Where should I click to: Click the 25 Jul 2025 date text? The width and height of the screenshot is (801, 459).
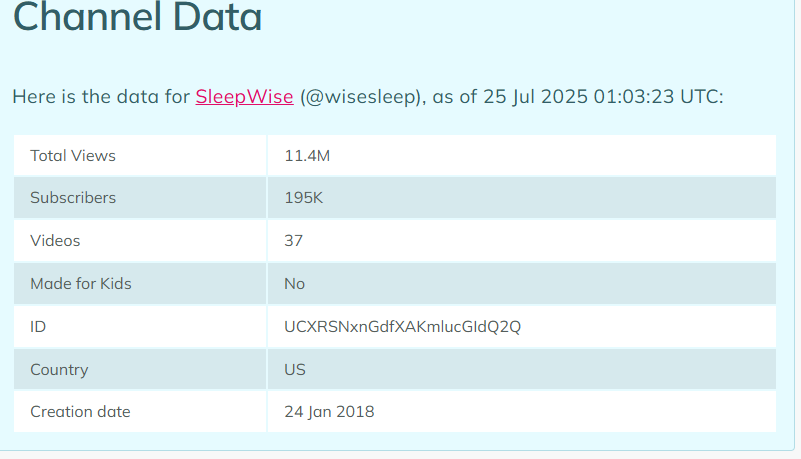tap(535, 96)
